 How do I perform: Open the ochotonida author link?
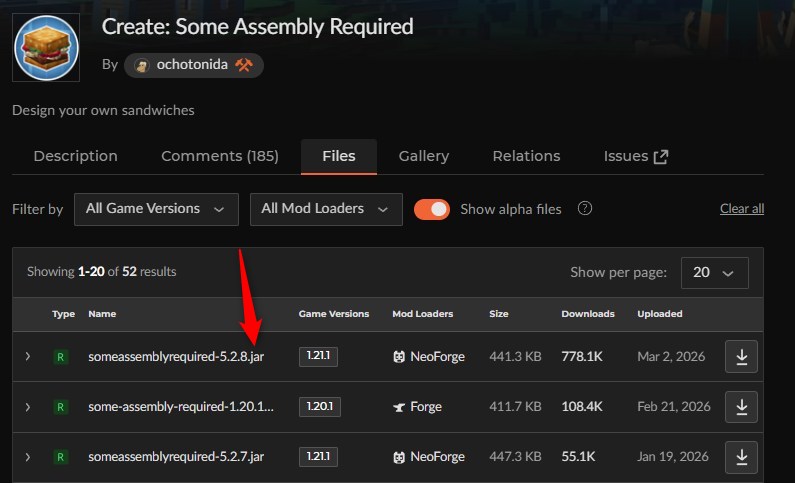click(194, 65)
